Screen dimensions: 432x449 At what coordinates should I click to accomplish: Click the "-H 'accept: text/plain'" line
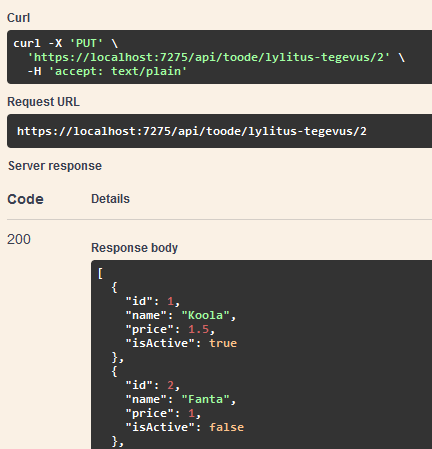(107, 71)
